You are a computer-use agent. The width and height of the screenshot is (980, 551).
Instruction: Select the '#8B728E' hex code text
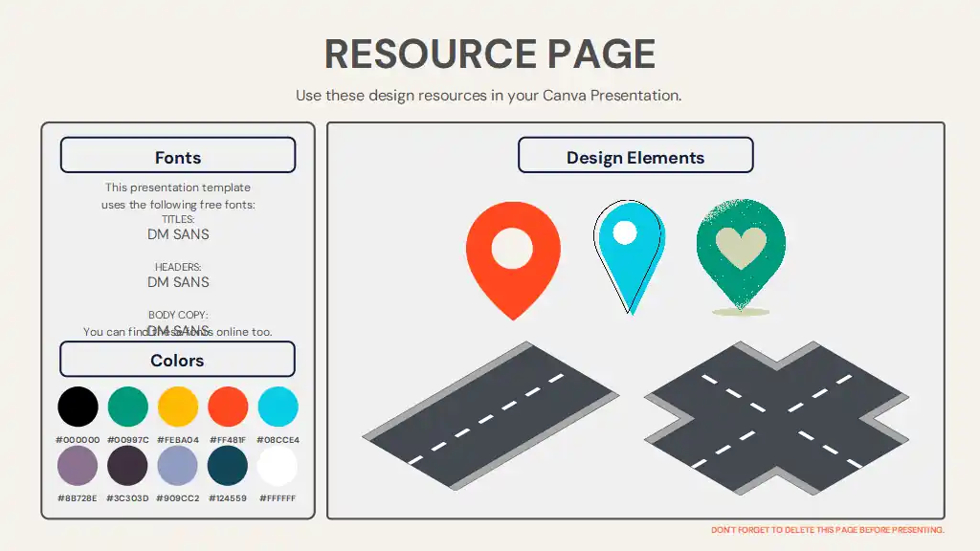78,498
